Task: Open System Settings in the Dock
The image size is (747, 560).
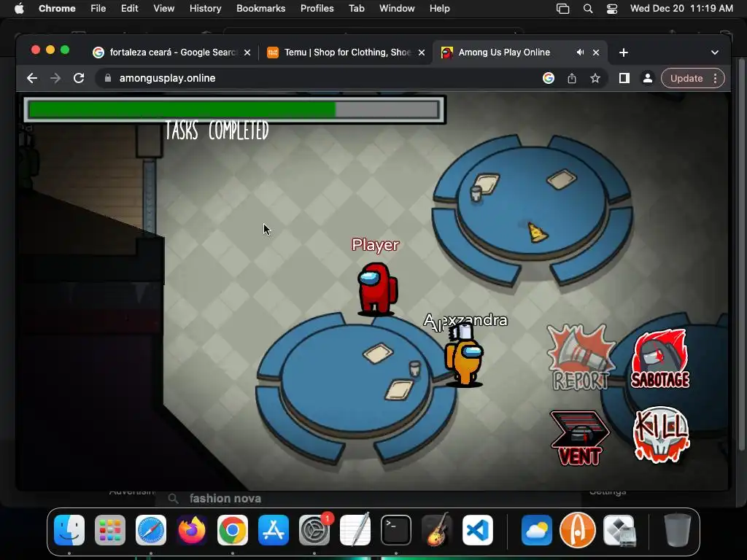Action: [x=314, y=529]
